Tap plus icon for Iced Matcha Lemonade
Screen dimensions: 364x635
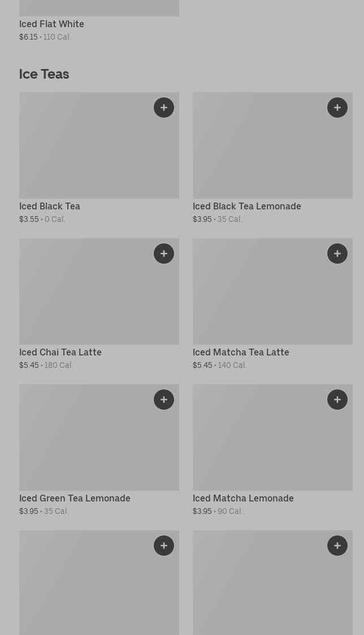pyautogui.click(x=337, y=400)
